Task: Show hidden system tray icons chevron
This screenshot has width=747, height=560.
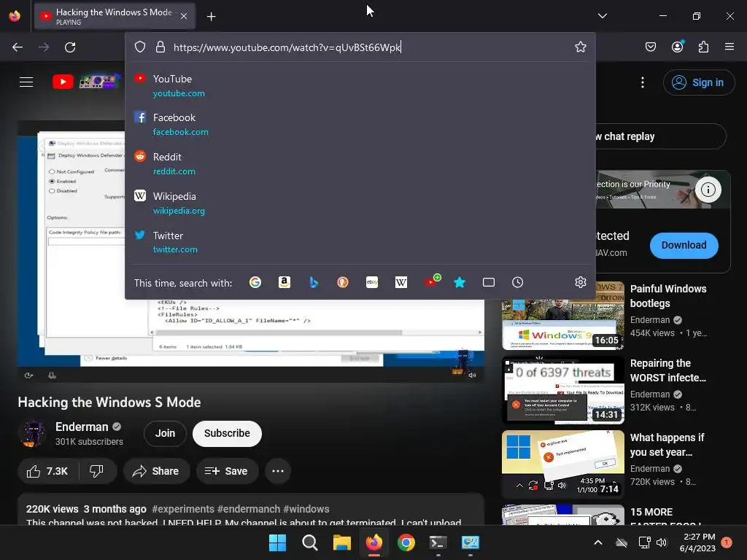Action: click(598, 542)
